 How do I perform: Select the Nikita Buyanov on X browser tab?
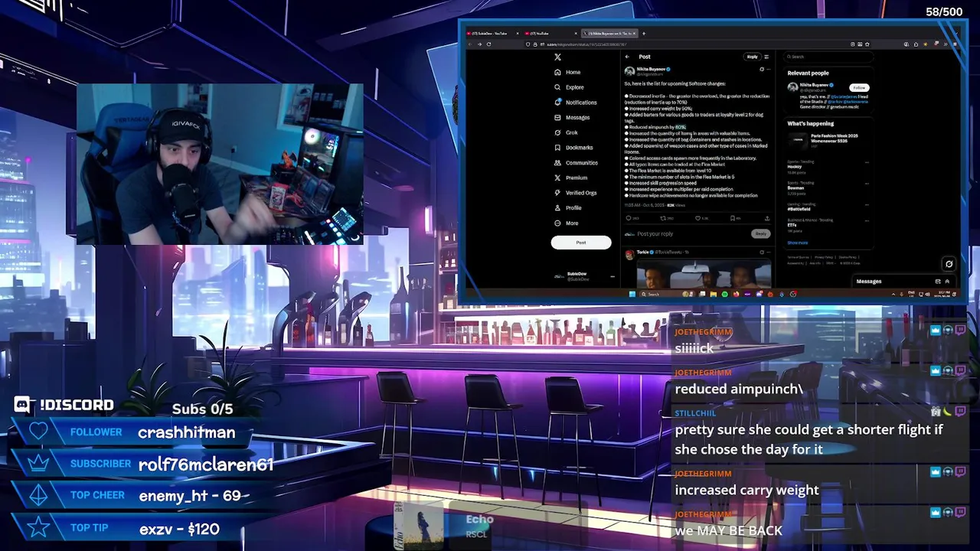(x=609, y=34)
